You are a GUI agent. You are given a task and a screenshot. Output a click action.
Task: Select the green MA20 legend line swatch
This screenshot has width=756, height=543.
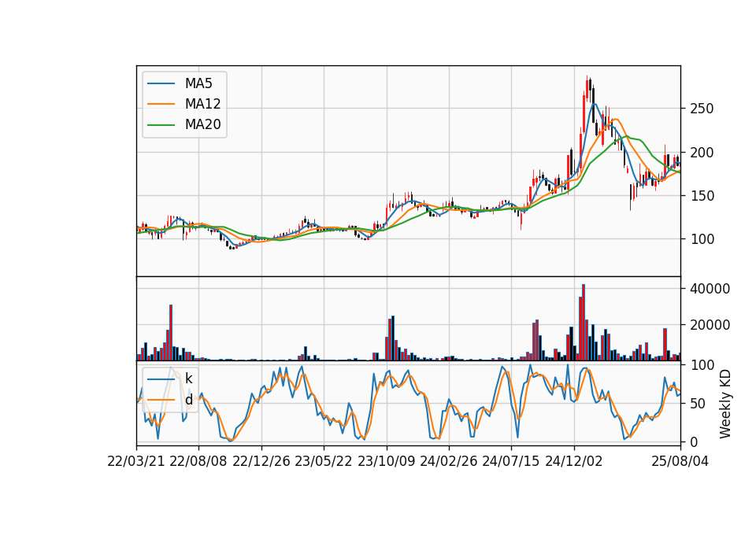click(161, 124)
